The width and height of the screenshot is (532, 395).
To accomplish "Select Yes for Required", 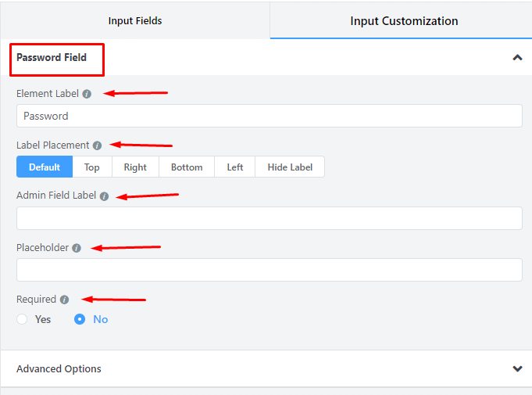I will click(22, 319).
